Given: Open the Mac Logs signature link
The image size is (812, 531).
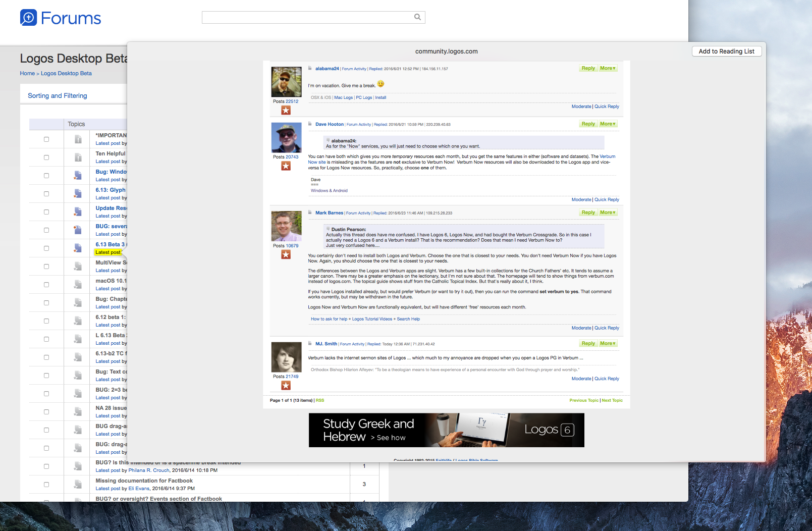Looking at the screenshot, I should click(344, 97).
